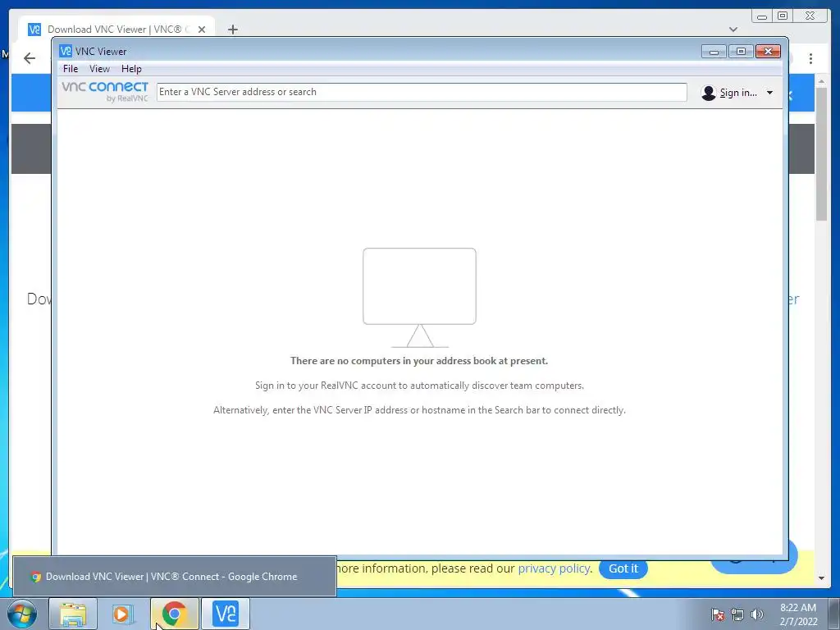Click the user avatar icon beside Sign in
The image size is (840, 630).
pyautogui.click(x=708, y=93)
